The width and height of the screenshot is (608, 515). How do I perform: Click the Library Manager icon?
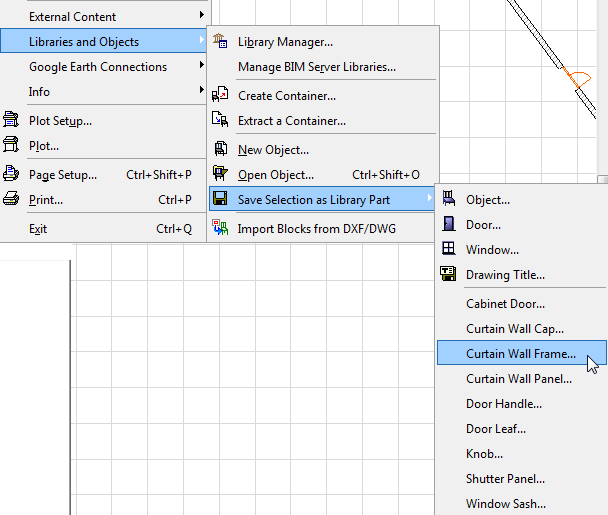point(220,41)
